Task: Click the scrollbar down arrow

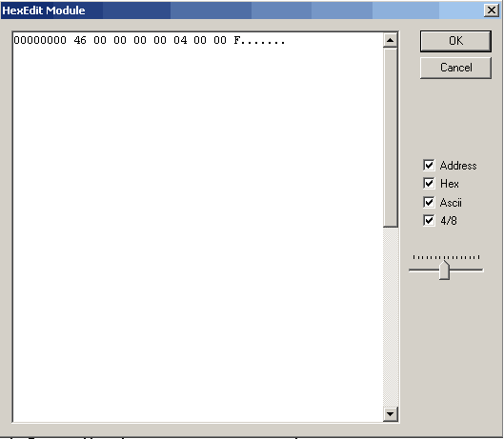Action: pos(391,413)
